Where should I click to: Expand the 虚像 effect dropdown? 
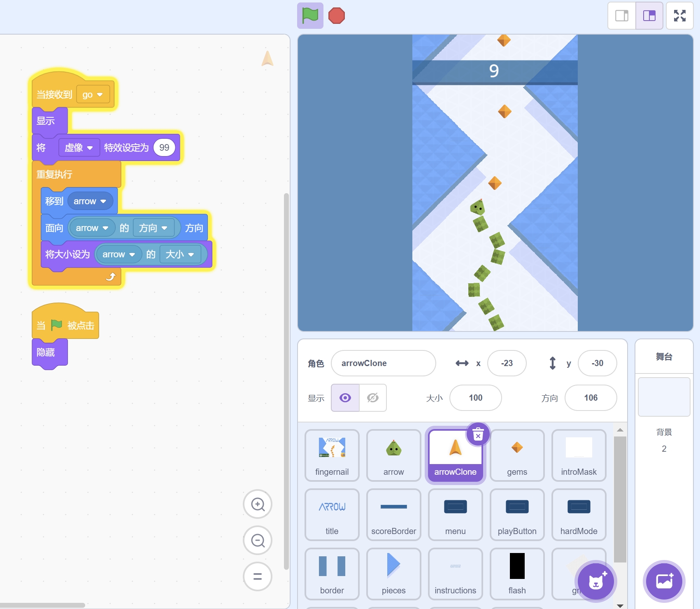79,148
